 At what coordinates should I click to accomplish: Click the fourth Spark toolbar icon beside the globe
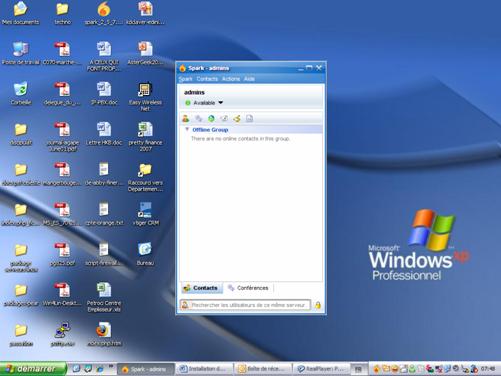point(224,118)
